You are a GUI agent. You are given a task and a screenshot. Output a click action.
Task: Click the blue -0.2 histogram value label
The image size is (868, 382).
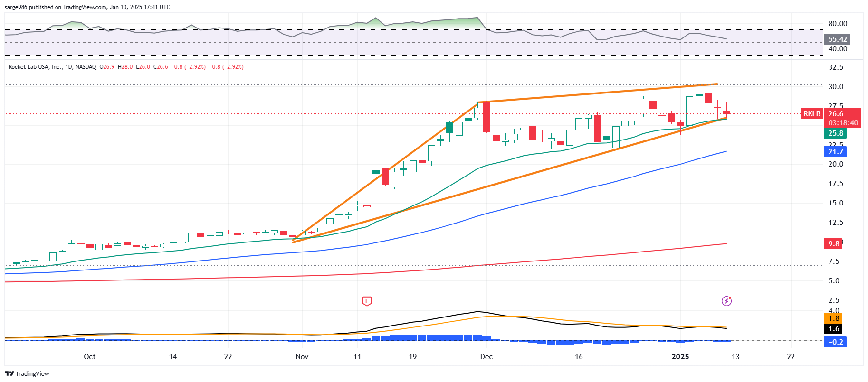tap(835, 342)
